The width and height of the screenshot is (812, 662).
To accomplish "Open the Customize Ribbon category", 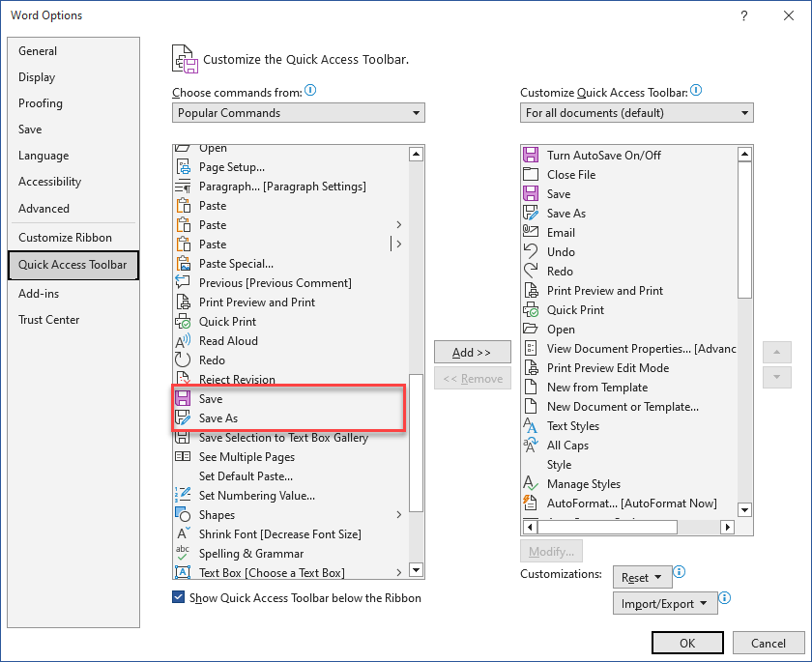I will pyautogui.click(x=73, y=238).
